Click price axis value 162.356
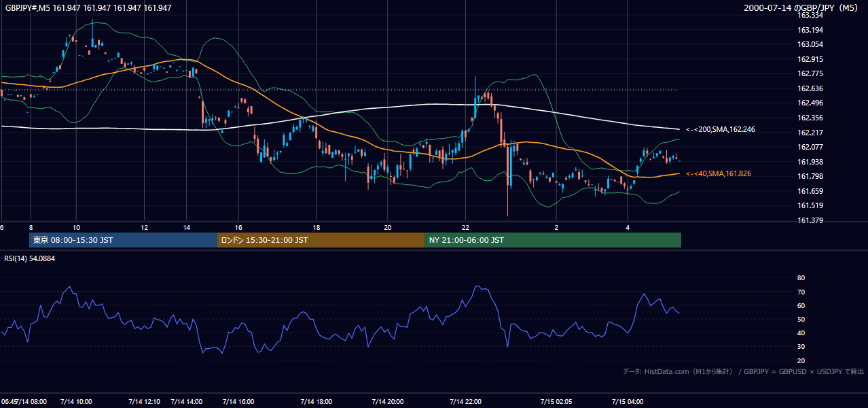Image resolution: width=868 pixels, height=408 pixels. (810, 118)
